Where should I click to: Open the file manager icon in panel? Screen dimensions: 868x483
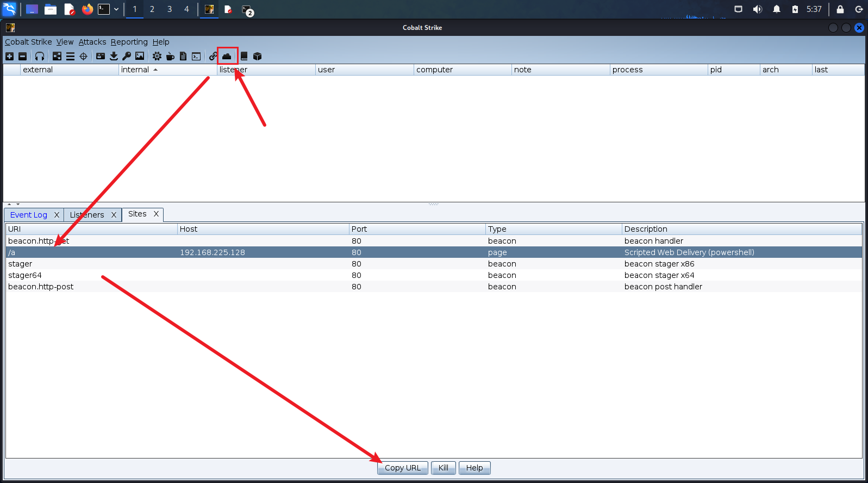tap(51, 9)
